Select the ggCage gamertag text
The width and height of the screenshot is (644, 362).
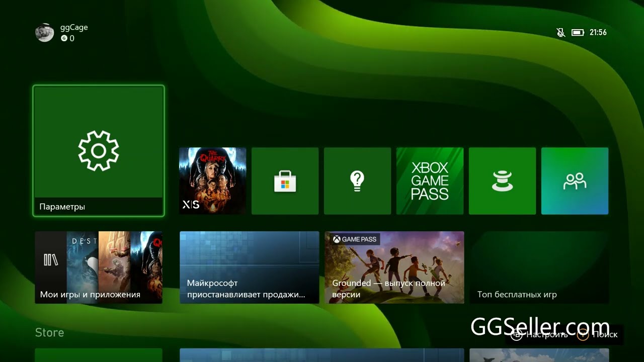(74, 27)
